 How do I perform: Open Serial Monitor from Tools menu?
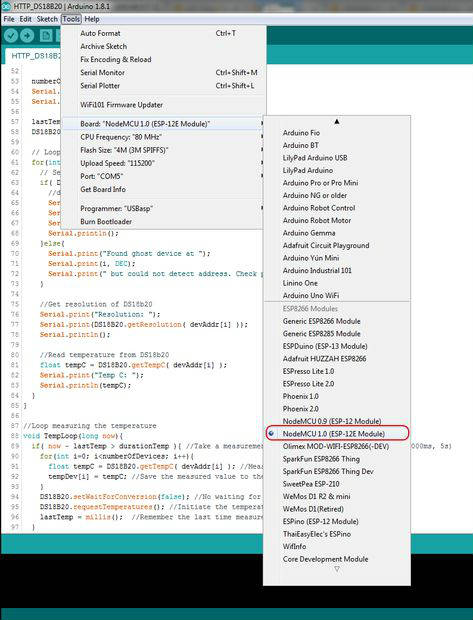(163, 72)
